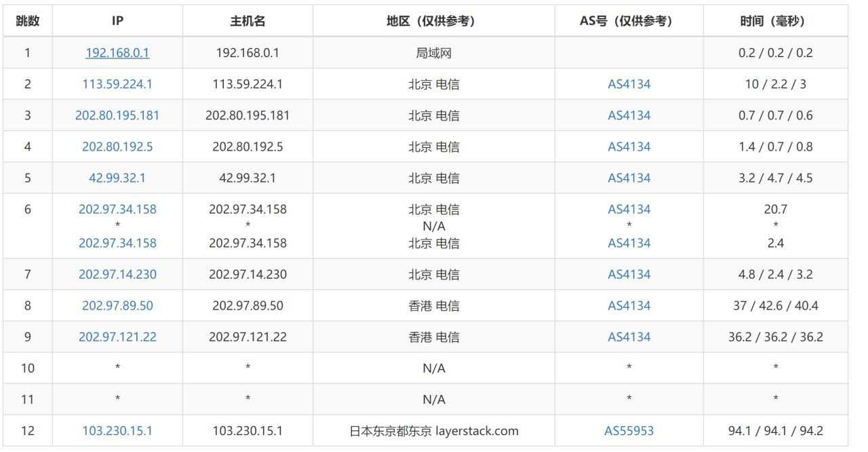Select the 42.99.32.1 IP link
The width and height of the screenshot is (868, 452).
tap(117, 178)
